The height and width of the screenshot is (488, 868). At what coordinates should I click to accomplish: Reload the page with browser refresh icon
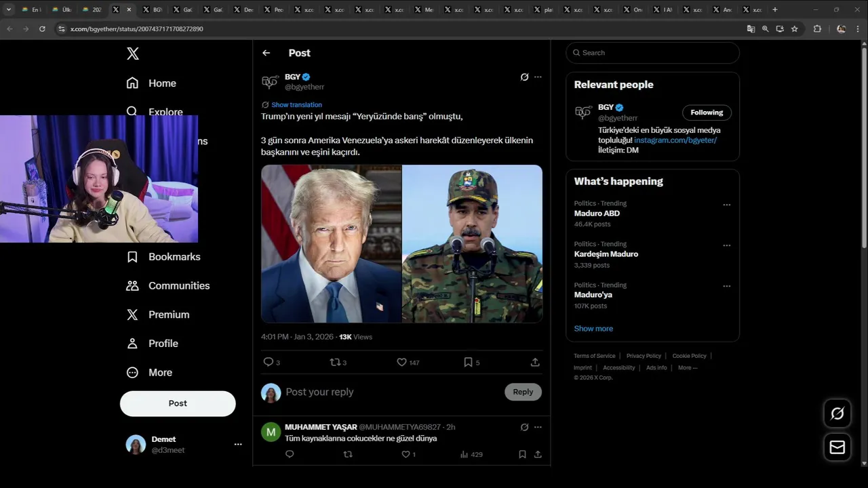pyautogui.click(x=42, y=29)
